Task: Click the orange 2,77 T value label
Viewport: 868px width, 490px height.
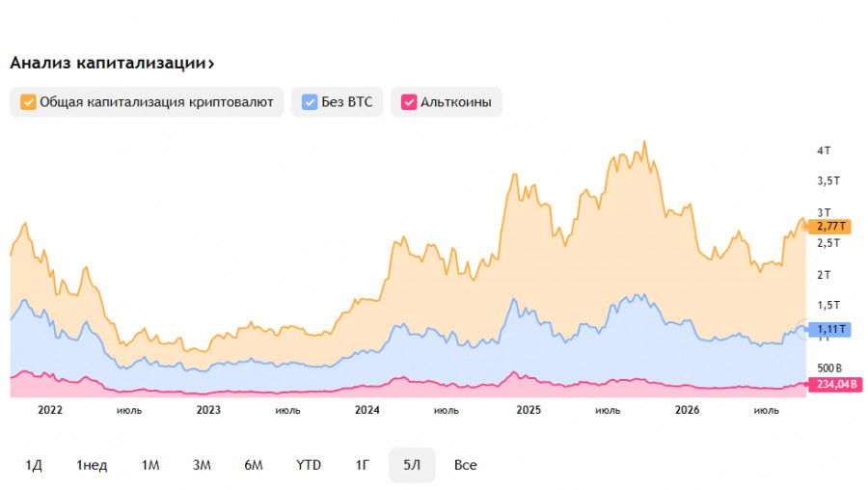Action: pyautogui.click(x=829, y=227)
